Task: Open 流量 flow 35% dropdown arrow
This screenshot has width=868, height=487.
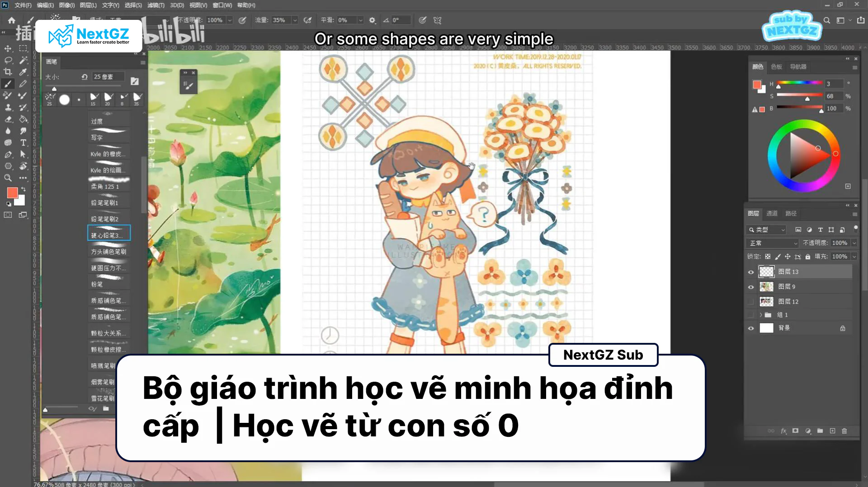Action: pos(295,20)
